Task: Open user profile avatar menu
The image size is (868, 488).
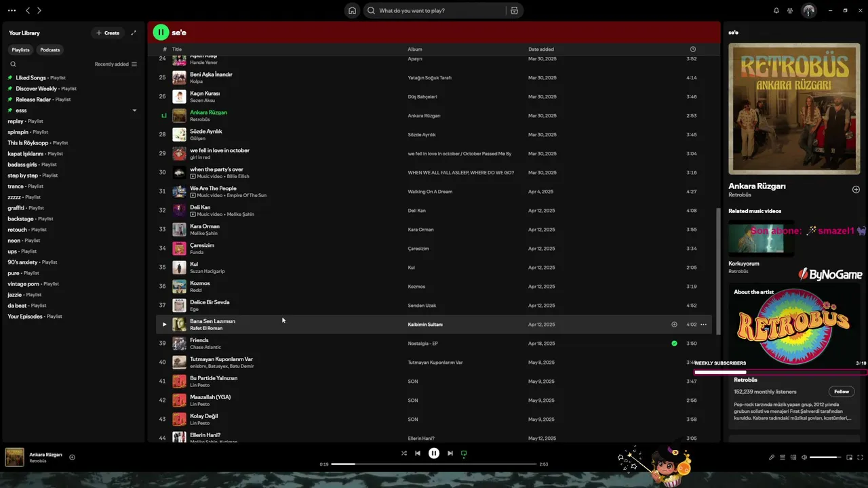Action: pyautogui.click(x=808, y=10)
